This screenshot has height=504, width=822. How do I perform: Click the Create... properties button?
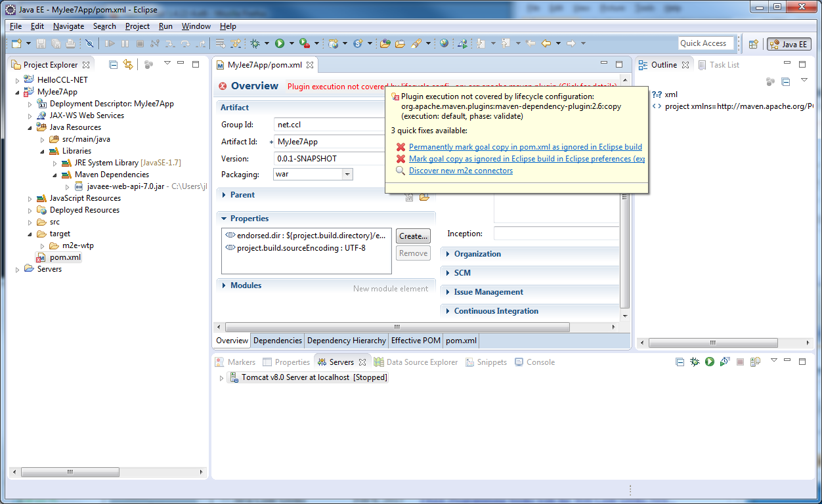point(413,236)
